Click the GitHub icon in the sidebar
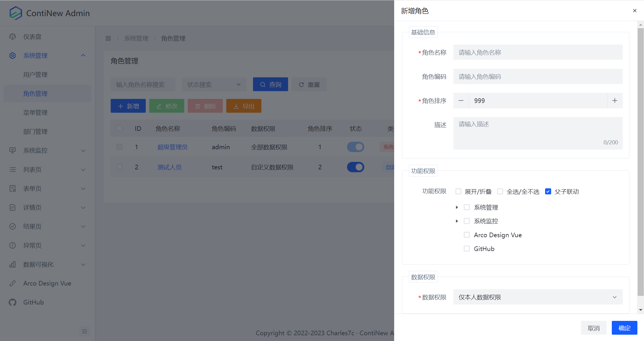The width and height of the screenshot is (644, 341). 12,302
